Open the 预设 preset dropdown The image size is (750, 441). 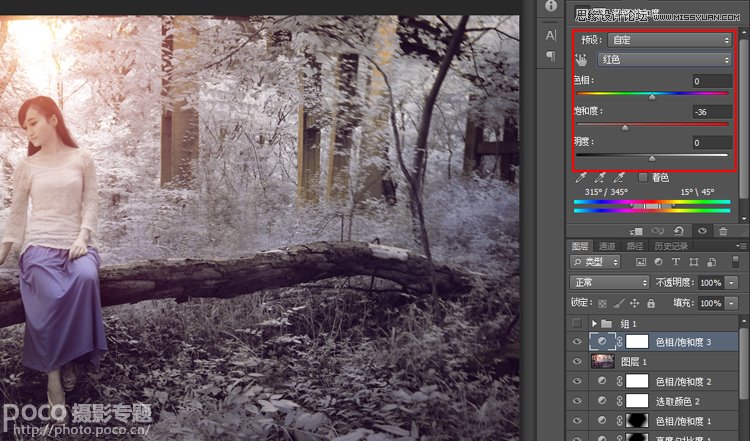(669, 40)
